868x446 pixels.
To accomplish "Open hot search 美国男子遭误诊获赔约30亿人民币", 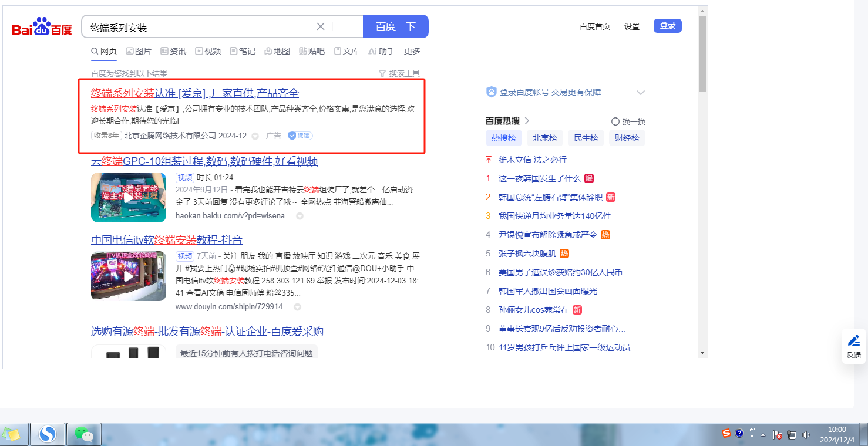I will 560,272.
